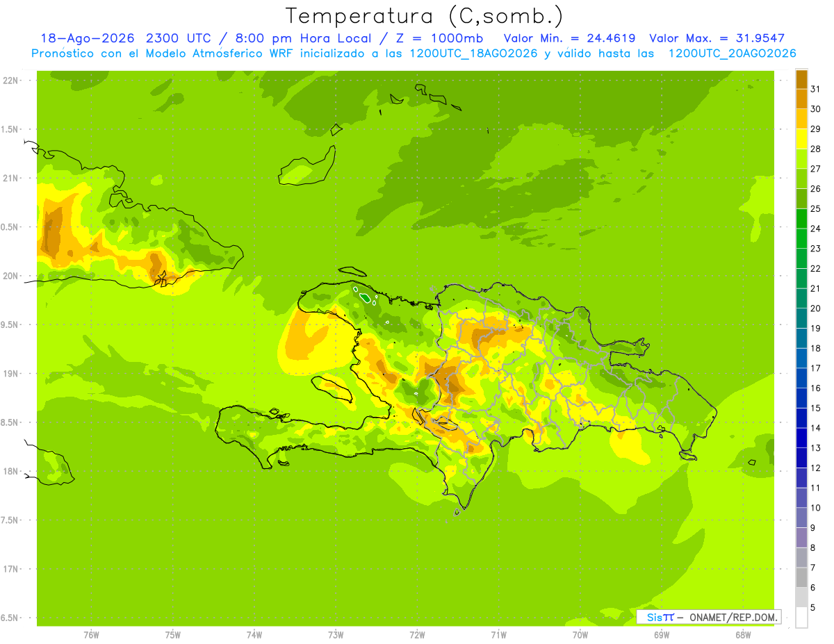Image resolution: width=834 pixels, height=644 pixels.
Task: Click the '19N' latitude label
Action: pyautogui.click(x=11, y=374)
